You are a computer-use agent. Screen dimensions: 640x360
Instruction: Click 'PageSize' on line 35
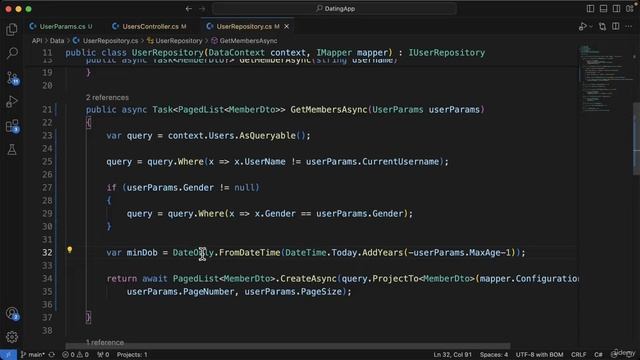click(x=321, y=292)
